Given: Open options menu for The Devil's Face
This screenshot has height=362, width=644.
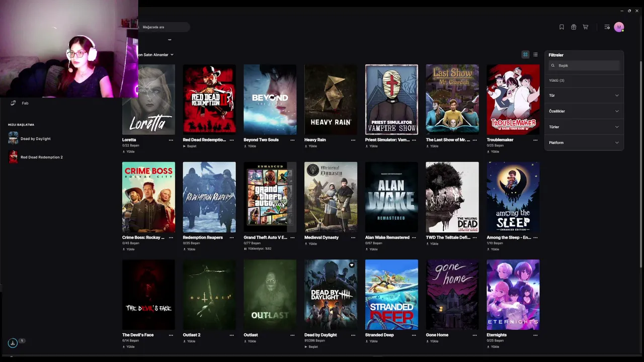Looking at the screenshot, I should click(x=171, y=335).
